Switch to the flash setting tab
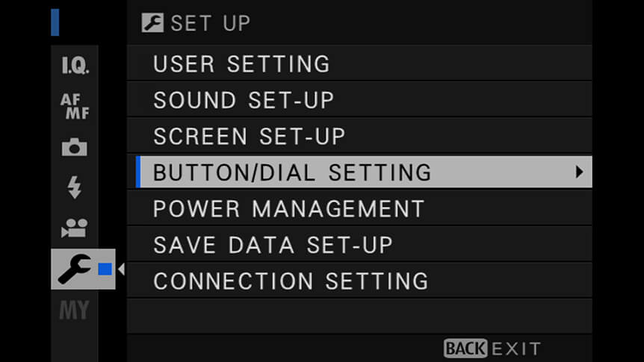This screenshot has height=362, width=644. [74, 187]
